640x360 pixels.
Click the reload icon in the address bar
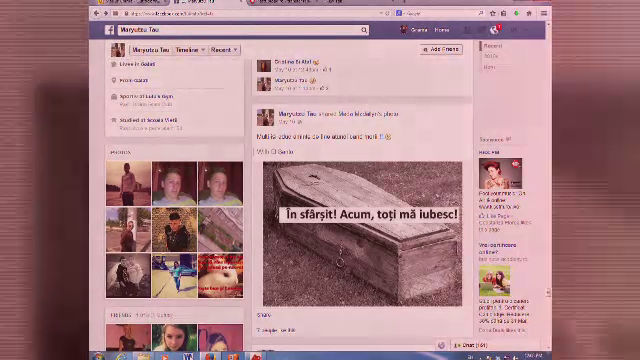(387, 13)
